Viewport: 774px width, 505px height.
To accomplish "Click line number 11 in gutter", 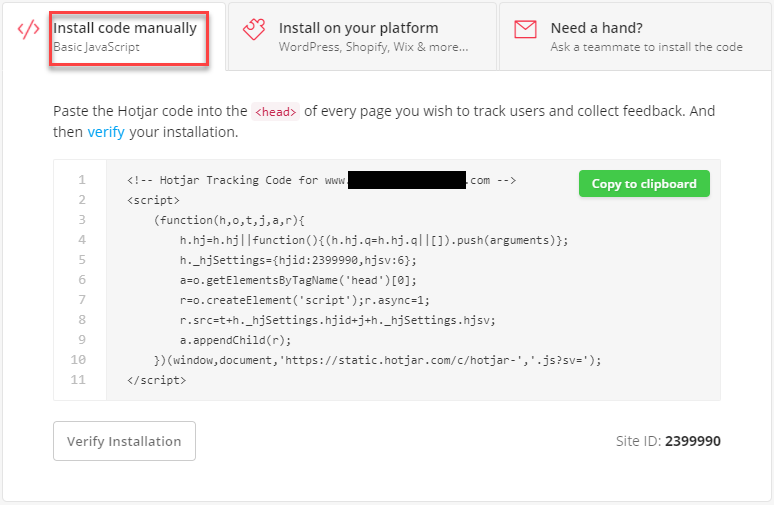I will point(78,380).
